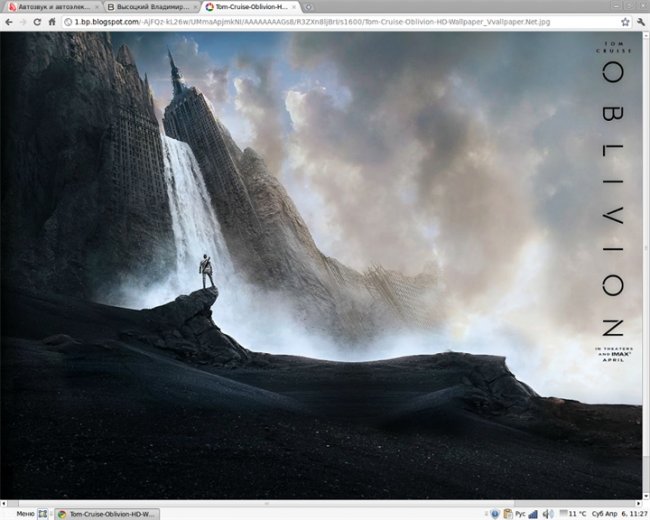This screenshot has width=650, height=520.
Task: Open the clipboard manager tray icon
Action: [x=507, y=513]
